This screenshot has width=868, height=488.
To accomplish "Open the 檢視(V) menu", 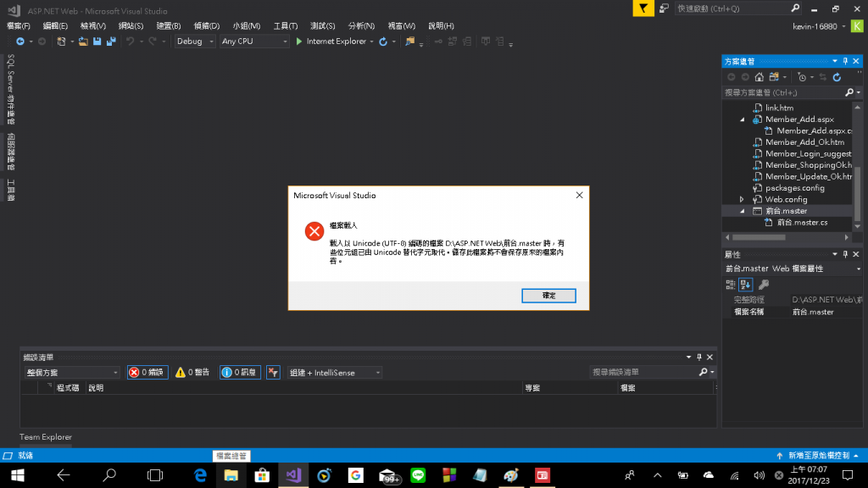I will click(x=93, y=26).
